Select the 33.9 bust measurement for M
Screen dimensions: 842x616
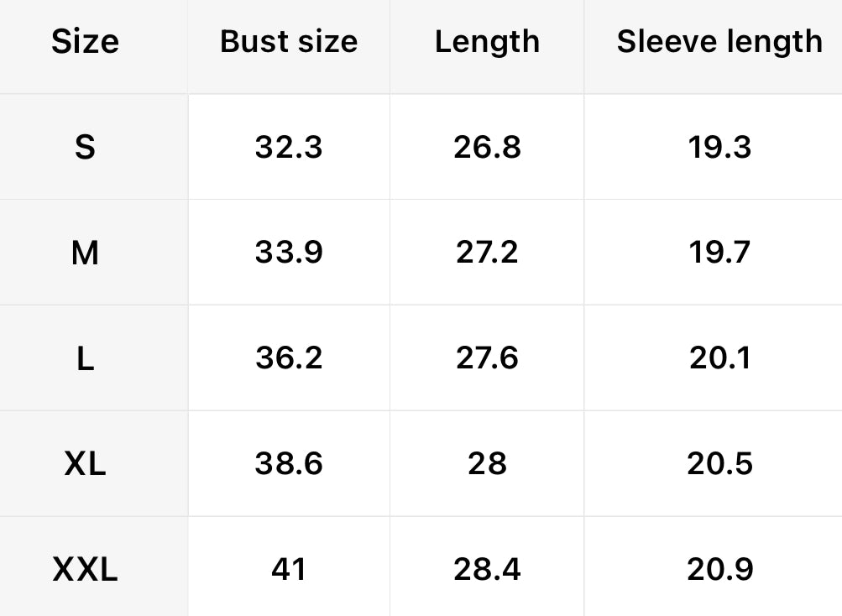(289, 253)
